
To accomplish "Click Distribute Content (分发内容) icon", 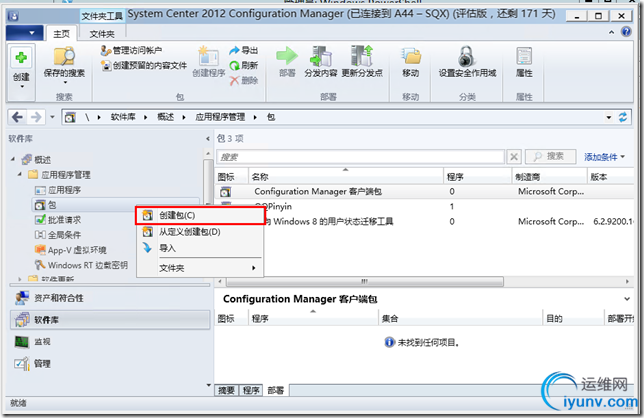I will pyautogui.click(x=320, y=56).
